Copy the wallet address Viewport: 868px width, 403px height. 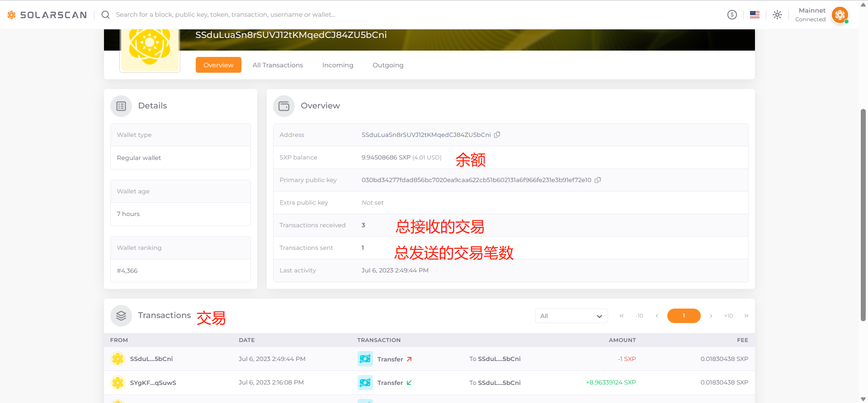click(497, 135)
